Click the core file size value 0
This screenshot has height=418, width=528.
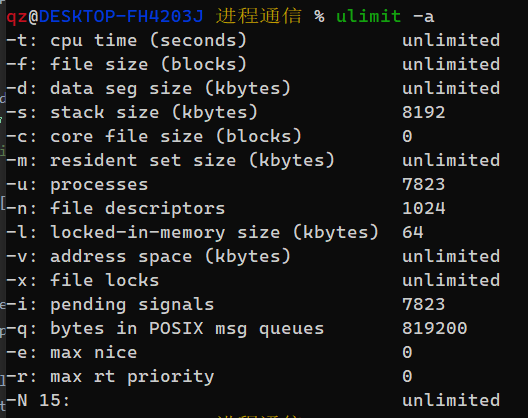click(407, 136)
